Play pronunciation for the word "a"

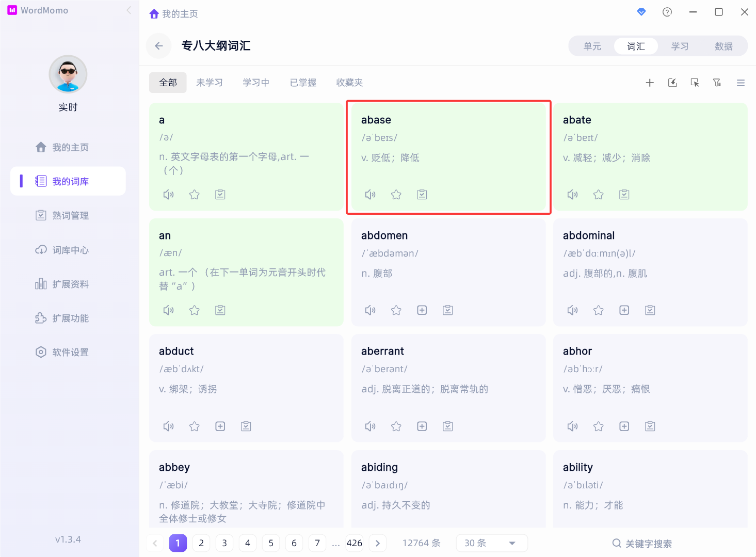click(x=168, y=195)
